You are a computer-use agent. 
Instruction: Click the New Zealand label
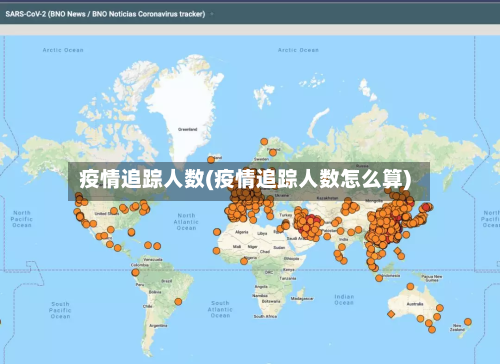(x=457, y=327)
